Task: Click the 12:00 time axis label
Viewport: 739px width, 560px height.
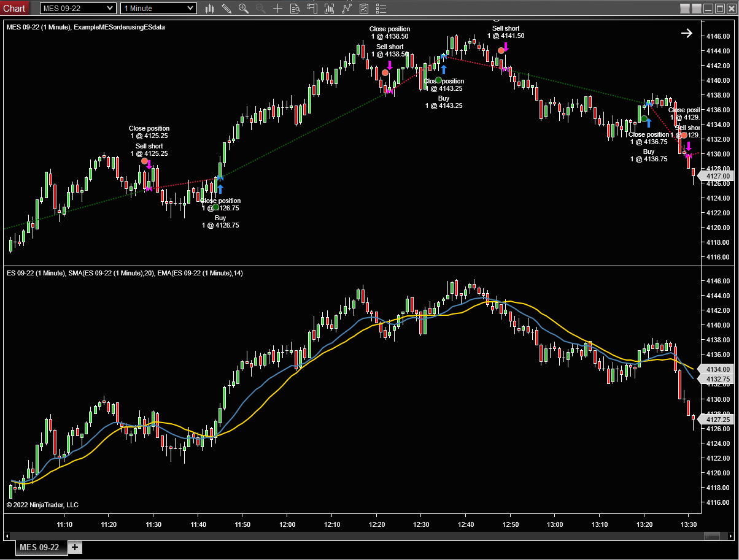Action: [287, 524]
